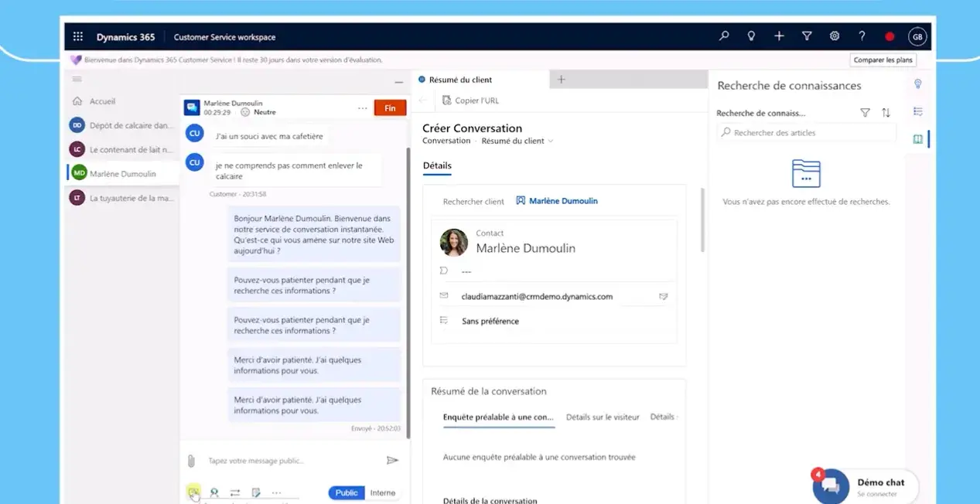Open the GB account profile menu
The height and width of the screenshot is (504, 980).
917,36
